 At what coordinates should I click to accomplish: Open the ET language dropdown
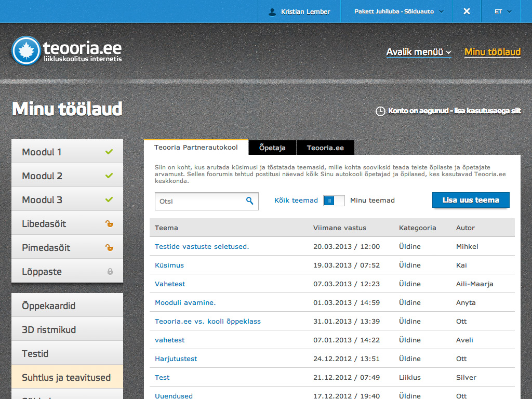(503, 11)
